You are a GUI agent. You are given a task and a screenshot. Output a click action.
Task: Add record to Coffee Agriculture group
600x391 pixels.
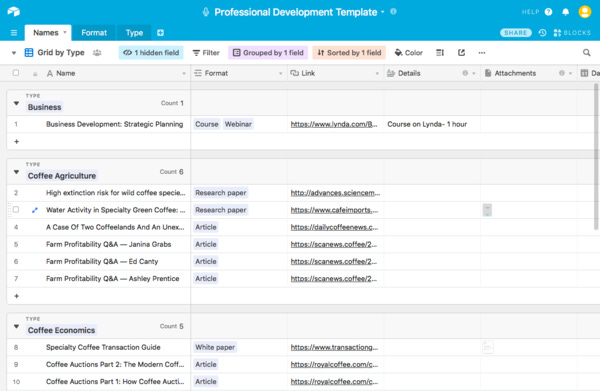16,296
